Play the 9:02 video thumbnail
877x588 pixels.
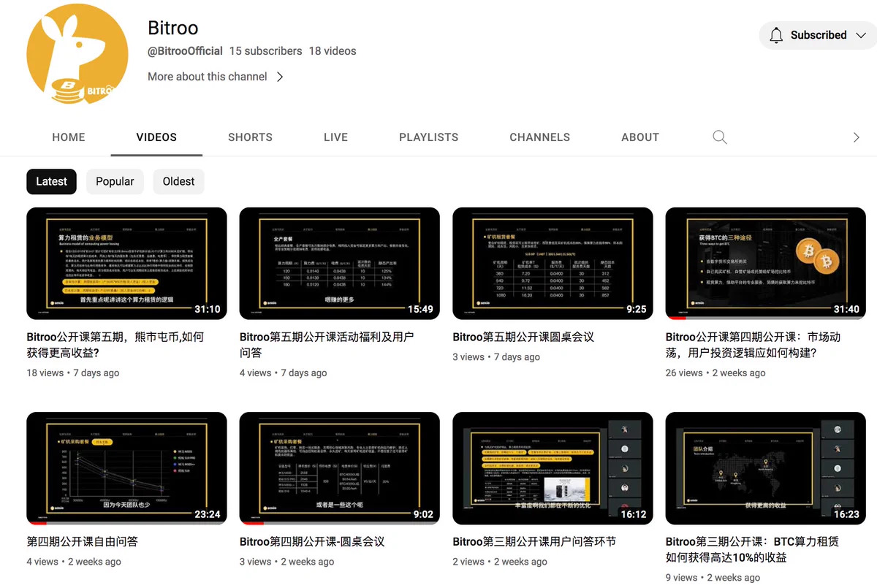tap(340, 468)
